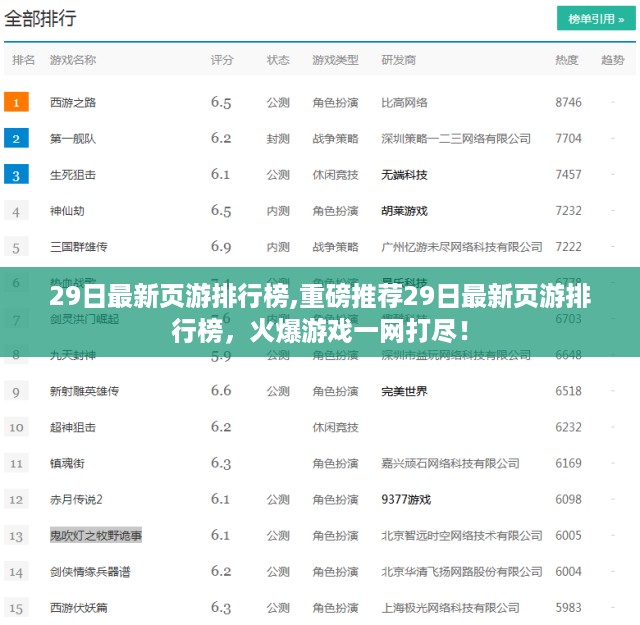Open the game 西游之路
Screen dimensions: 640x625
[73, 102]
